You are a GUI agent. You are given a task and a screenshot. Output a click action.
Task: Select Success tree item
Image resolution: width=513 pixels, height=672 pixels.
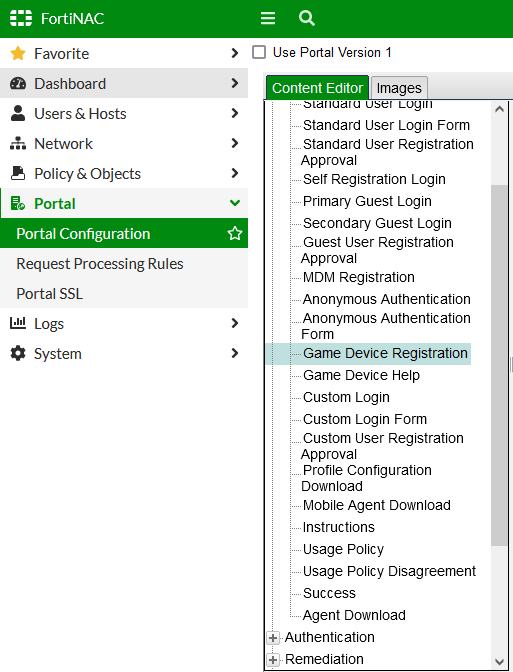[329, 593]
